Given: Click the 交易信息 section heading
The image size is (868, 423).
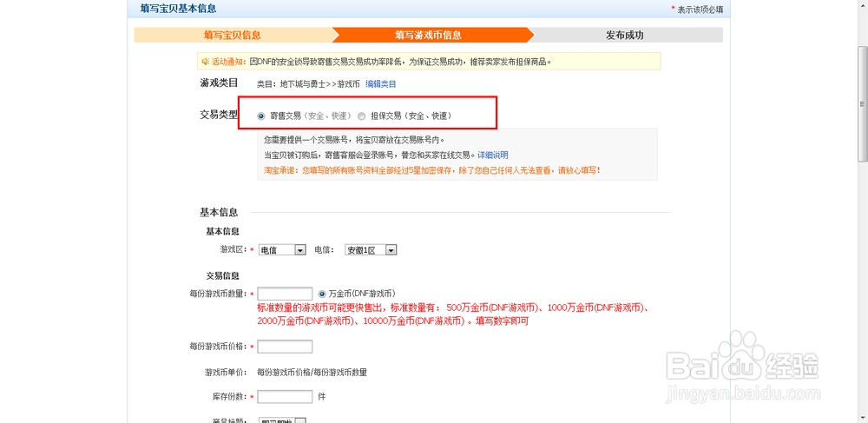Looking at the screenshot, I should (222, 275).
